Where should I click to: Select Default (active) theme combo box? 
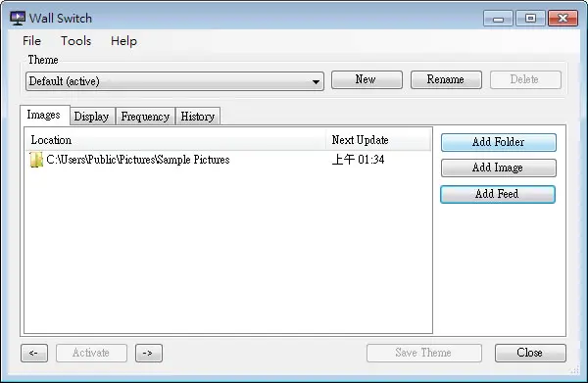[174, 81]
